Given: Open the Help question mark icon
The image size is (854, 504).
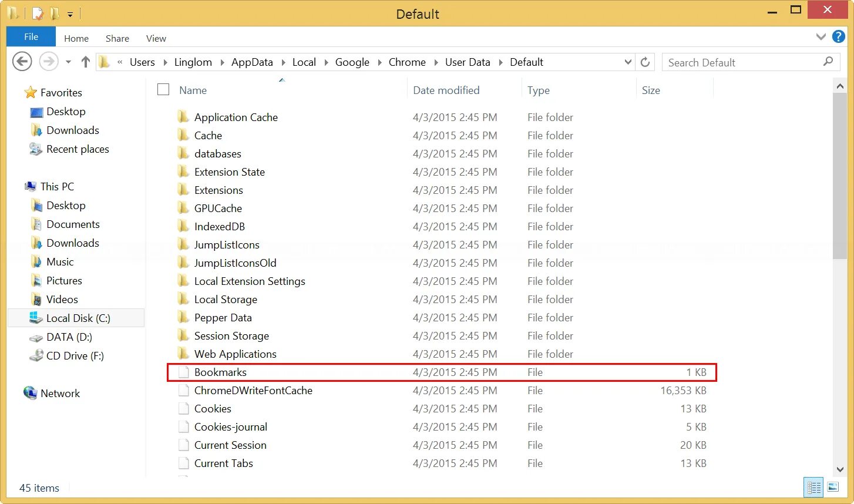Looking at the screenshot, I should [839, 37].
